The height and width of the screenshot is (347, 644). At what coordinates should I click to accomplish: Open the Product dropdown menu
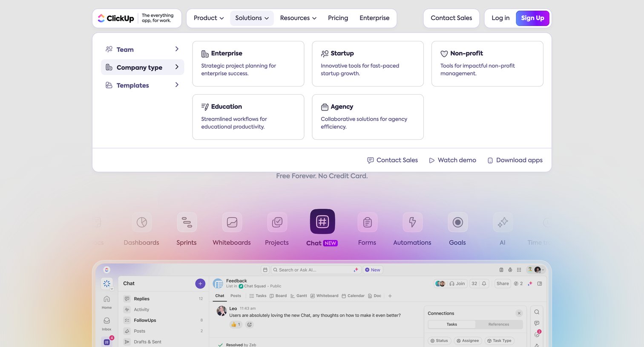tap(209, 18)
